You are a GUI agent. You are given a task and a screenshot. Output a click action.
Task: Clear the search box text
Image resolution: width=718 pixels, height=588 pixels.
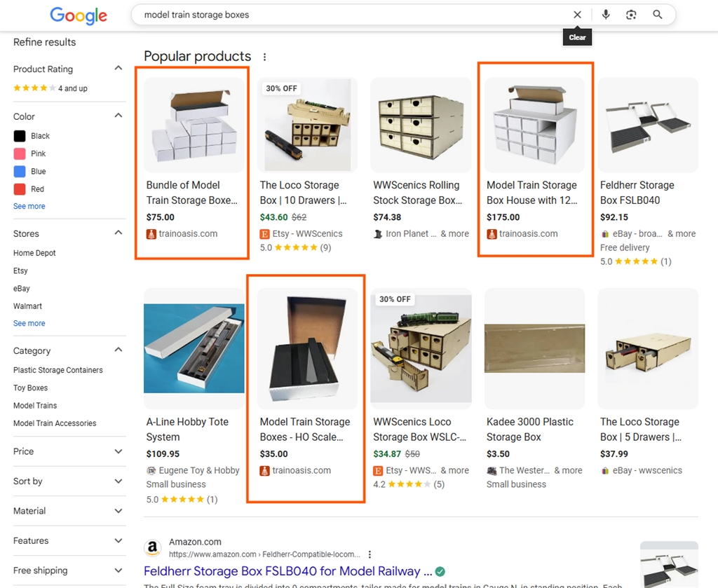click(x=577, y=15)
